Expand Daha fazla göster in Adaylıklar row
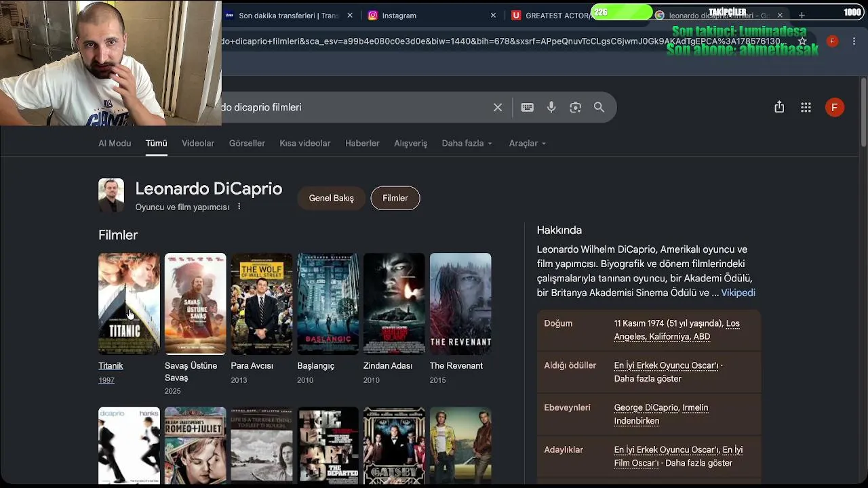Viewport: 868px width, 488px height. pos(699,463)
